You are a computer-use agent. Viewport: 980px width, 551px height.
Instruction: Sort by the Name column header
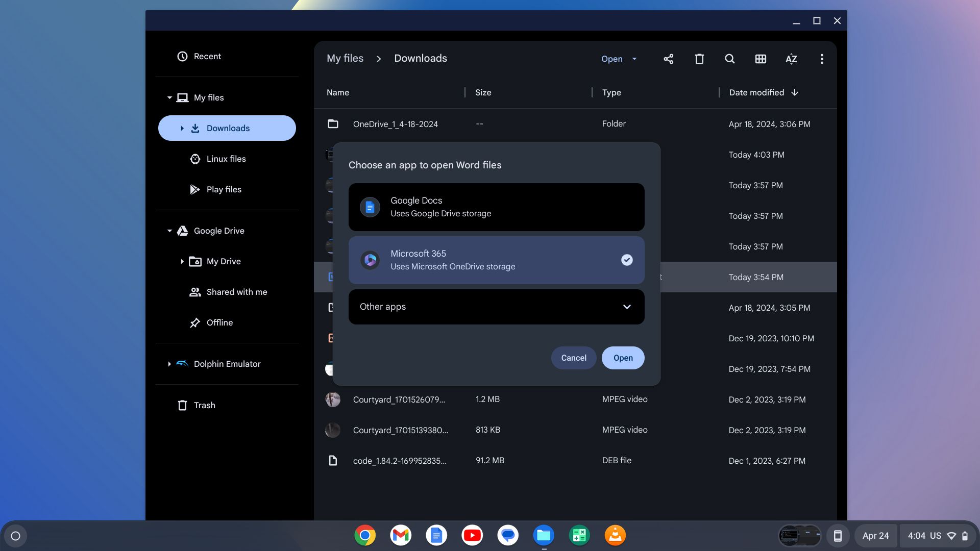pyautogui.click(x=338, y=92)
